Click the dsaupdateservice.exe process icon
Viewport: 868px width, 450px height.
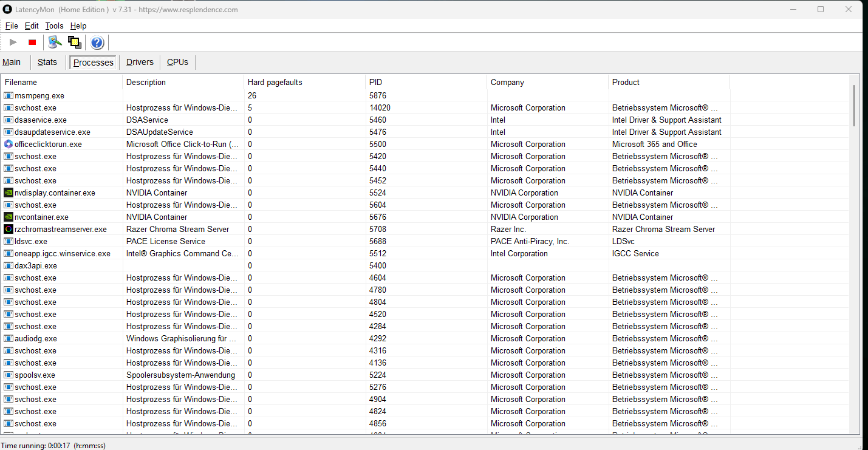9,132
